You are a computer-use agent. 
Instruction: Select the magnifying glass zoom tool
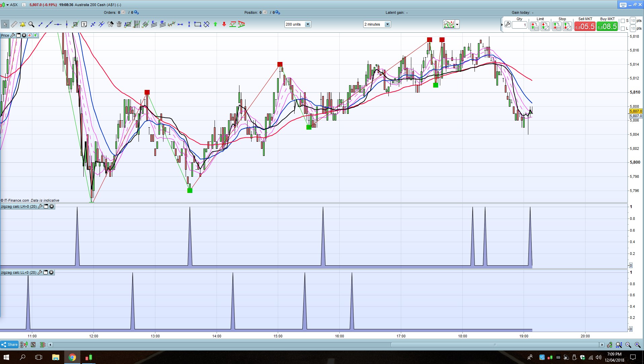coord(31,24)
